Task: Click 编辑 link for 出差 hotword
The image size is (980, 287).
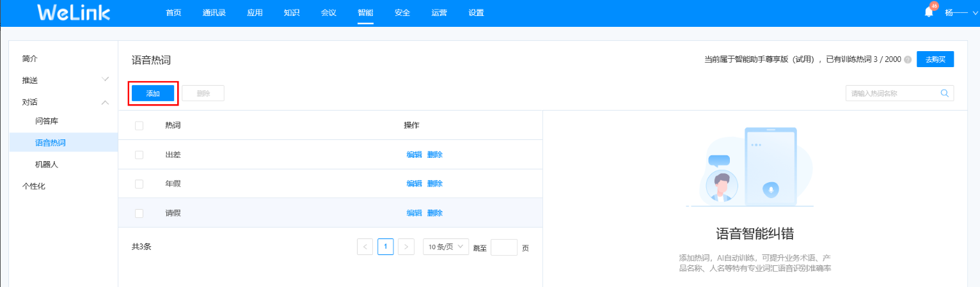Action: point(414,155)
